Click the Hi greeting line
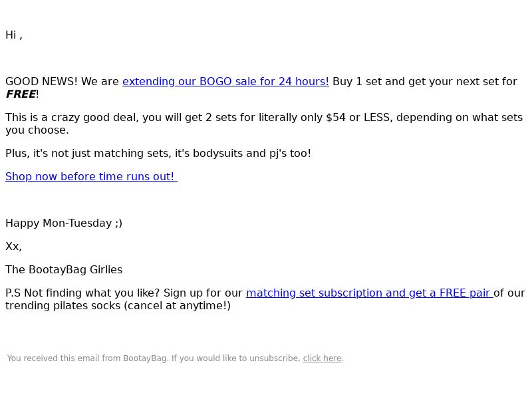This screenshot has width=532, height=399. 14,35
